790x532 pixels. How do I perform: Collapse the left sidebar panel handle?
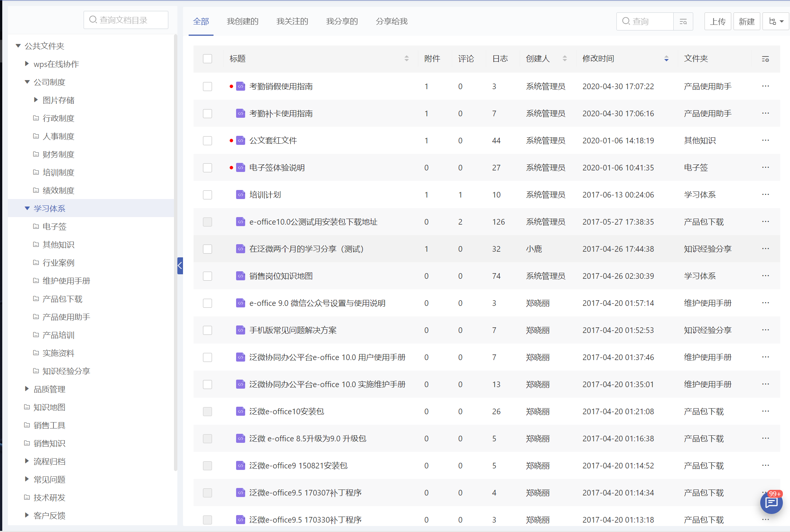(x=180, y=266)
